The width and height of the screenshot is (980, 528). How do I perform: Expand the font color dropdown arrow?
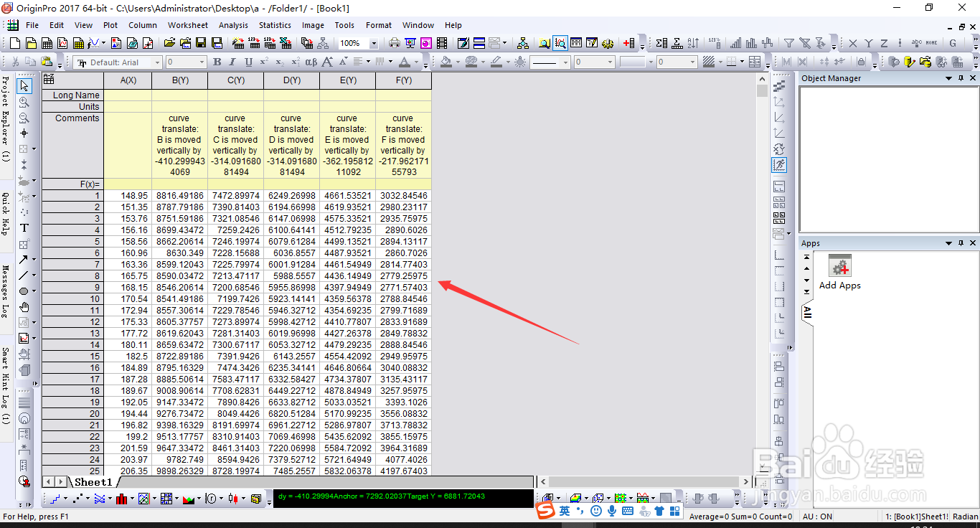pyautogui.click(x=416, y=62)
